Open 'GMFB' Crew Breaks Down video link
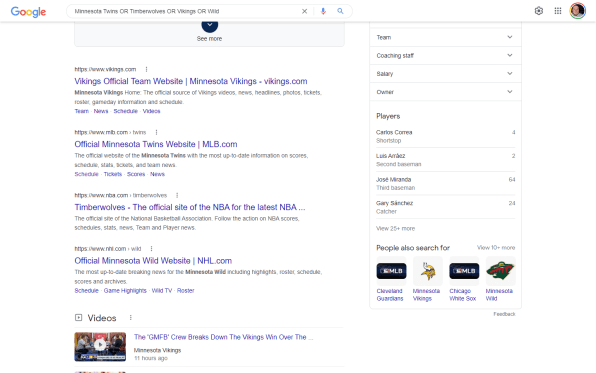Screen dimensions: 596x373 click(224, 337)
